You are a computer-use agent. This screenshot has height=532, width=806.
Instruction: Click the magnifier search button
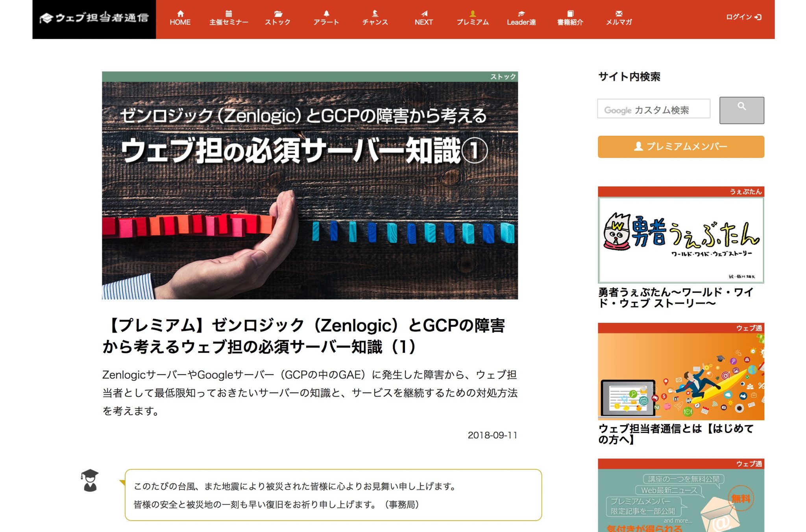tap(742, 110)
